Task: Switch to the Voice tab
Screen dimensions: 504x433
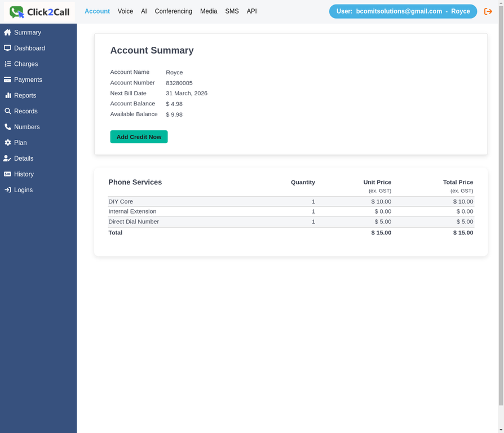Action: pos(125,11)
